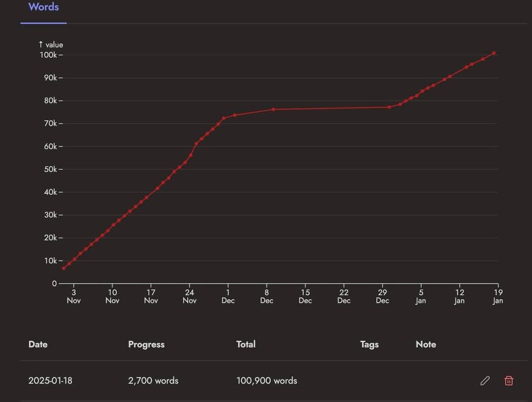Click the Total column header
This screenshot has width=532, height=402.
[x=246, y=344]
